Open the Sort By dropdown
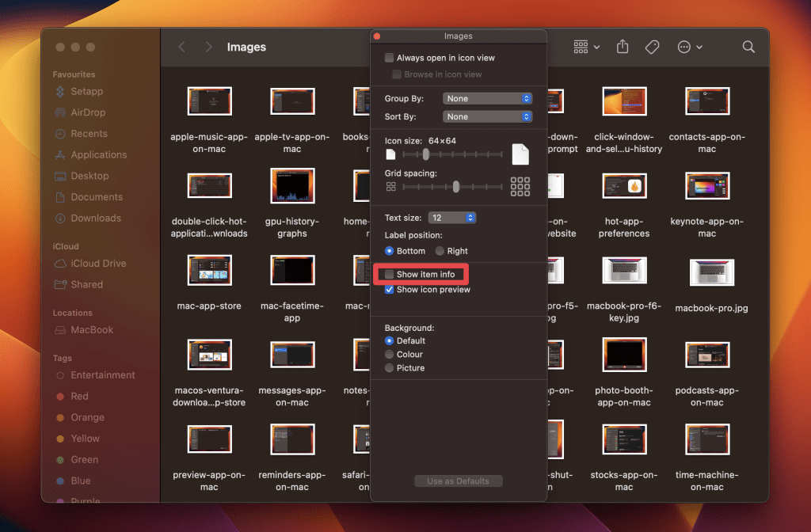 point(487,116)
